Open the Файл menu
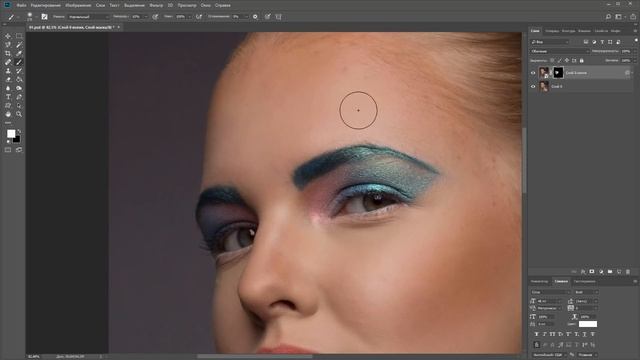Image resolution: width=640 pixels, height=360 pixels. tap(21, 5)
